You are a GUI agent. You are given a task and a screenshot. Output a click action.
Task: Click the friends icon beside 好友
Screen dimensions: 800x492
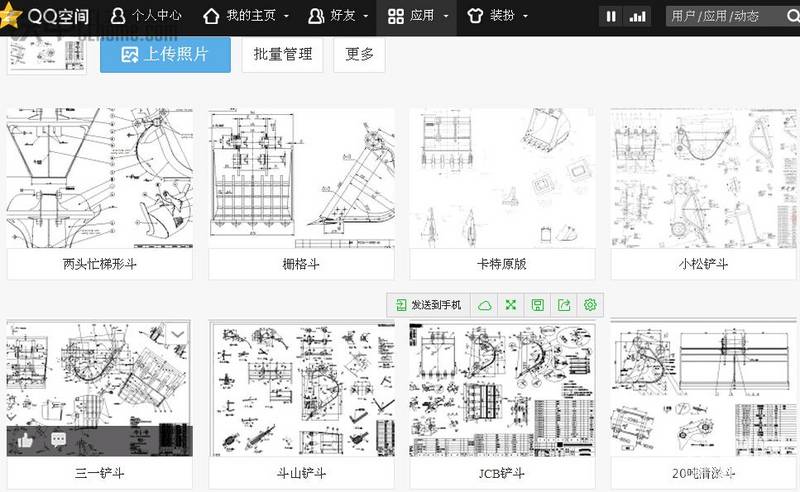pos(316,16)
